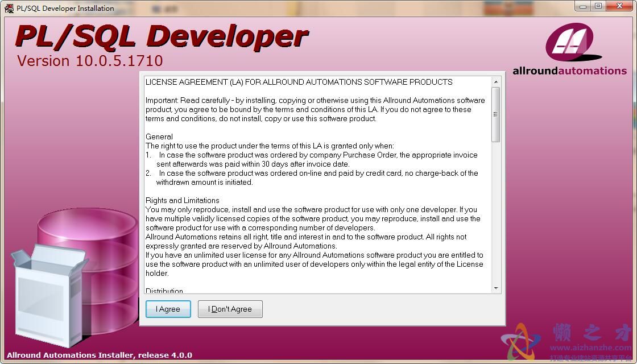The height and width of the screenshot is (364, 637).
Task: Maximize the installation window
Action: pos(598,6)
